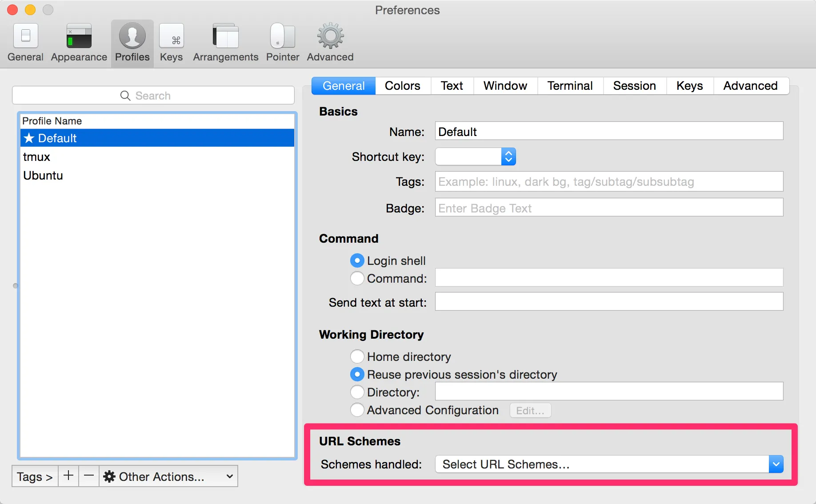The width and height of the screenshot is (816, 504).
Task: Select the Login shell radio button
Action: [x=357, y=260]
